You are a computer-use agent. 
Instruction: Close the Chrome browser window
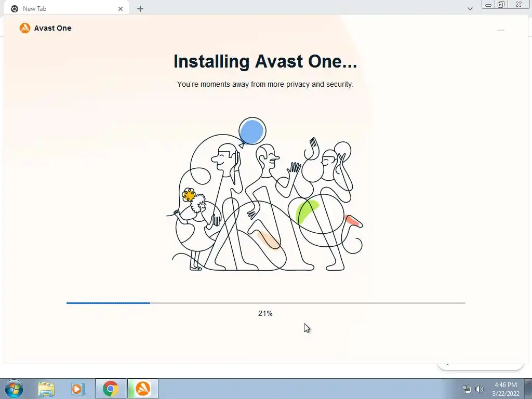519,4
